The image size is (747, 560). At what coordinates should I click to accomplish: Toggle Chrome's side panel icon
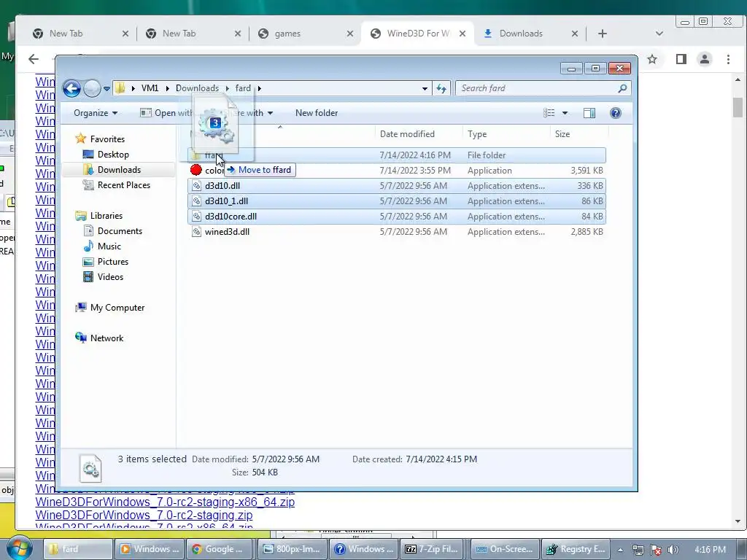[681, 59]
